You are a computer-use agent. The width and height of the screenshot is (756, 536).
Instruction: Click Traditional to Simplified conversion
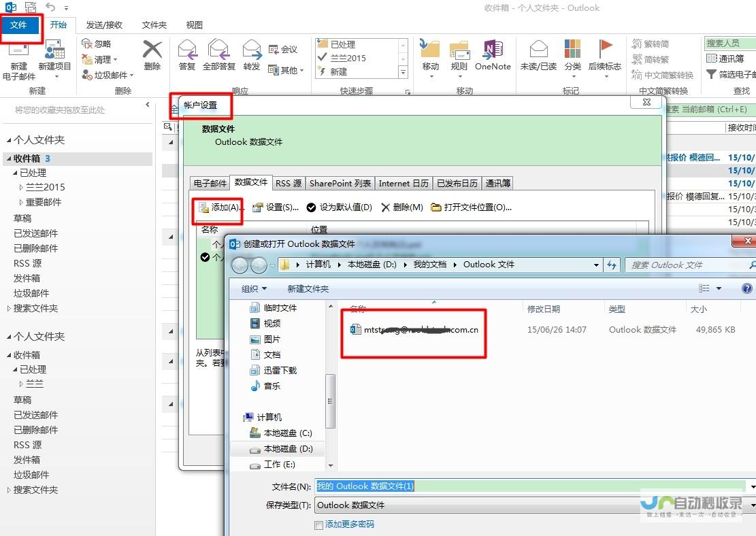click(x=651, y=44)
